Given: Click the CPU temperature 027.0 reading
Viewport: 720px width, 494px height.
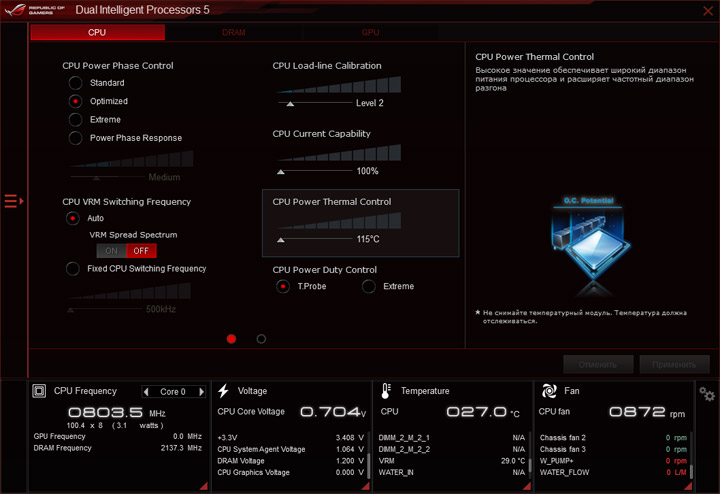Looking at the screenshot, I should coord(483,412).
